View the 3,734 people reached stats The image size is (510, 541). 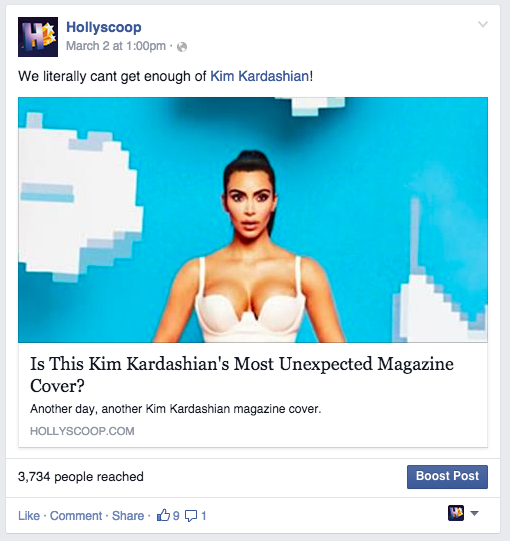[81, 477]
